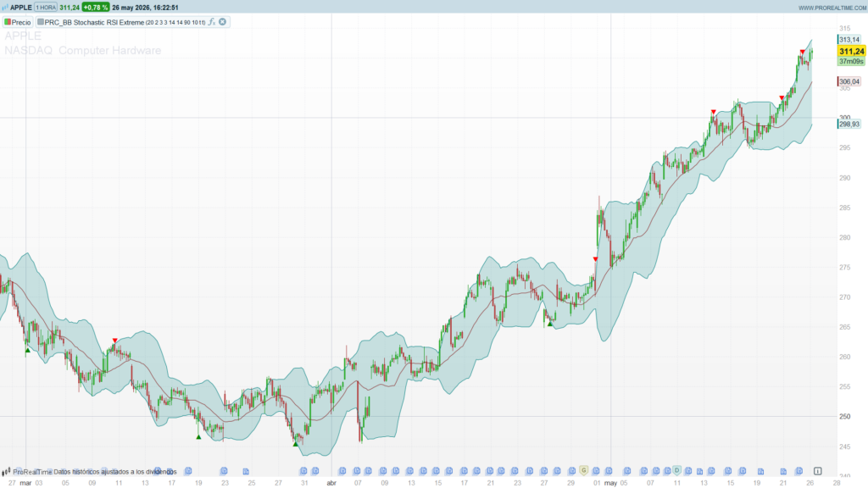Open the 1 HORA timeframe selector
Screen dimensions: 868x488
click(46, 8)
